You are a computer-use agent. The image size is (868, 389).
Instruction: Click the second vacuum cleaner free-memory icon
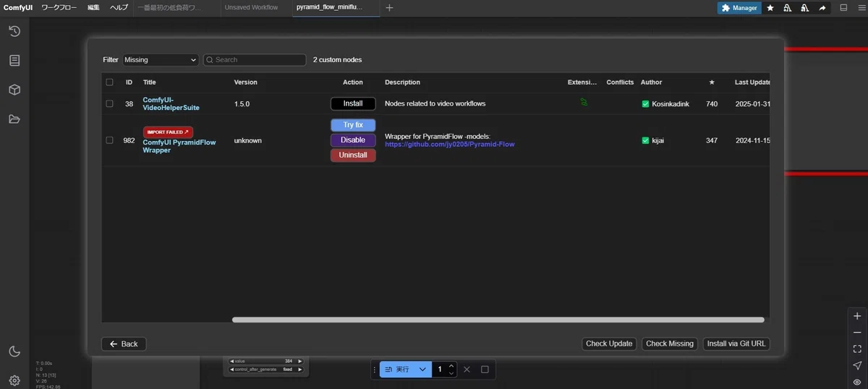(x=805, y=8)
